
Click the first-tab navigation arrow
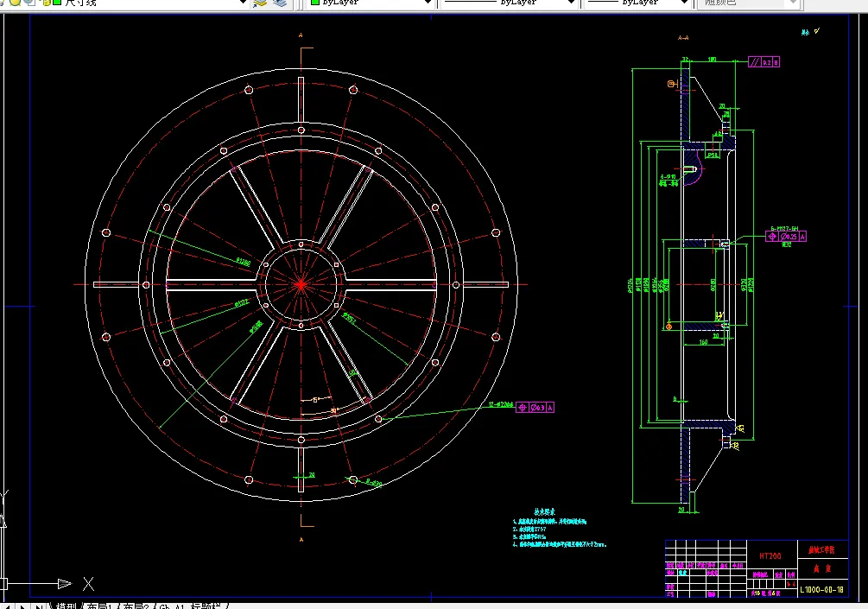tap(7, 606)
